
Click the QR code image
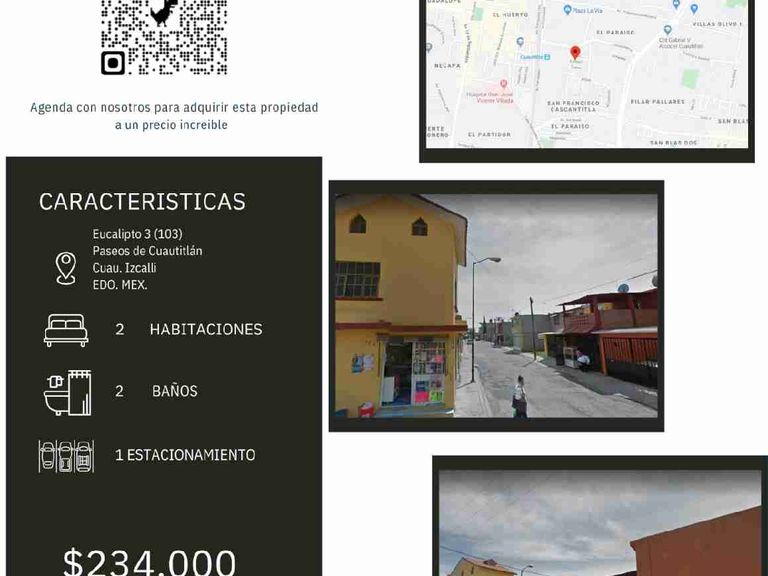[x=164, y=37]
